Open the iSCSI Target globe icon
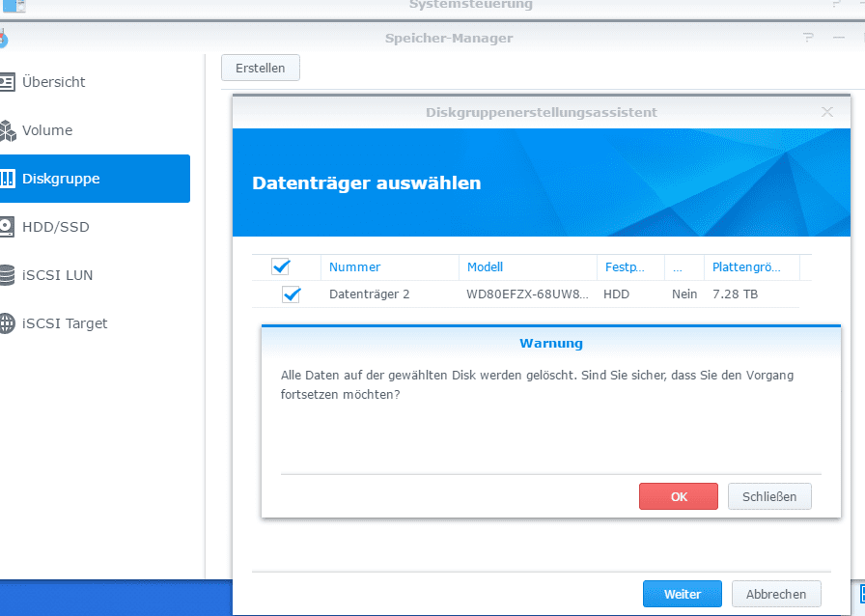The height and width of the screenshot is (616, 865). (x=7, y=323)
